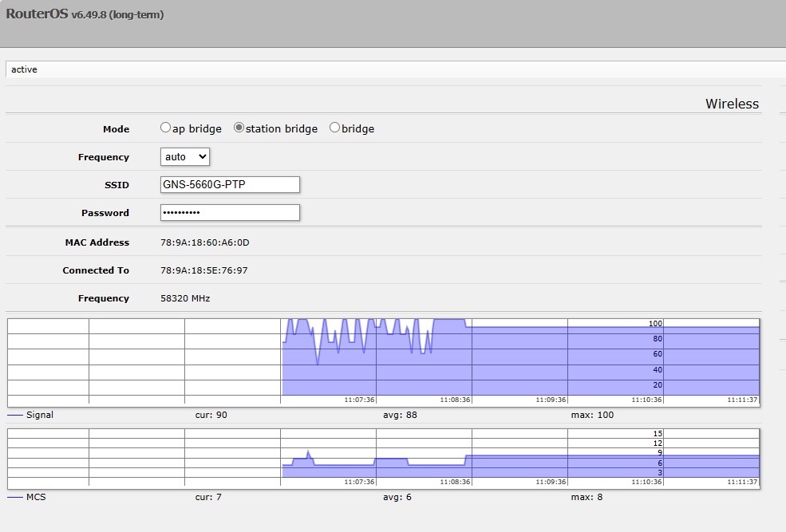Focus the Password input field
The image size is (786, 532).
230,213
